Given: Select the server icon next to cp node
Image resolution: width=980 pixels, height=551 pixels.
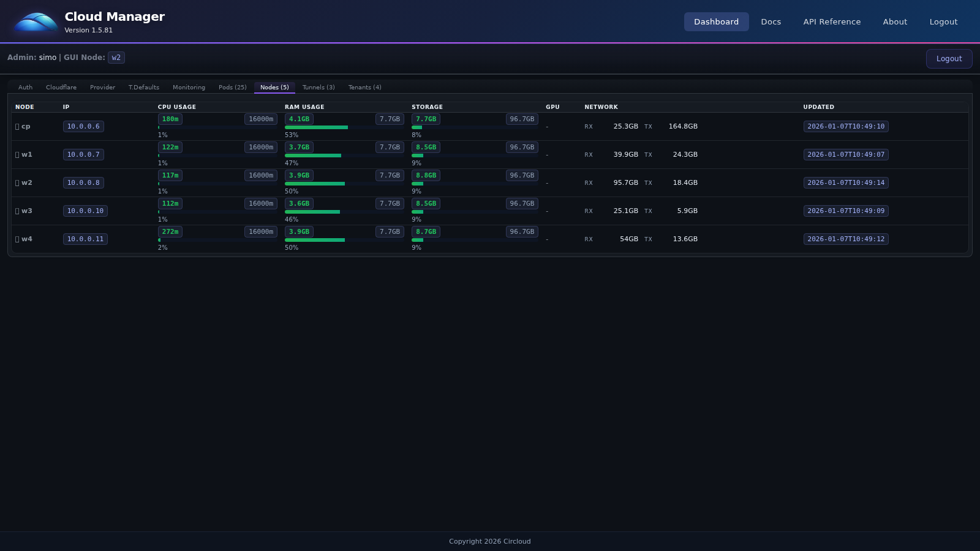Looking at the screenshot, I should 17,126.
